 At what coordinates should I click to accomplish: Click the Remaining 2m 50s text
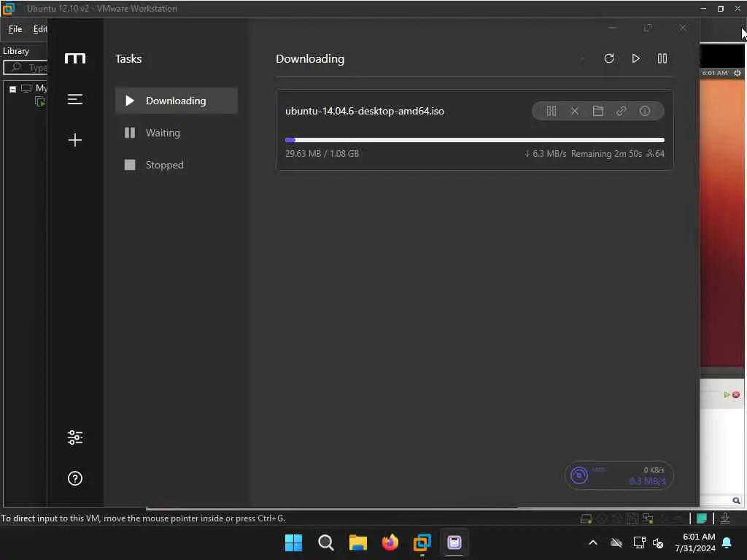click(x=606, y=153)
